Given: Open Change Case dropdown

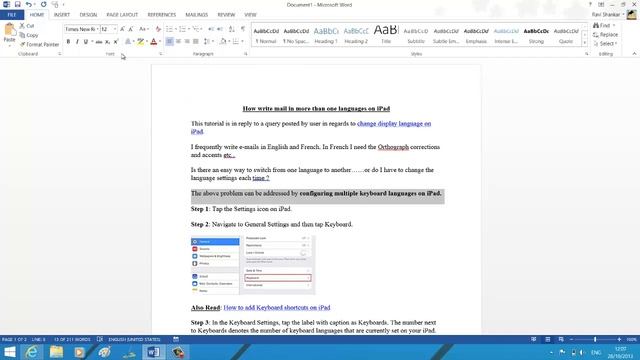Looking at the screenshot, I should (143, 29).
